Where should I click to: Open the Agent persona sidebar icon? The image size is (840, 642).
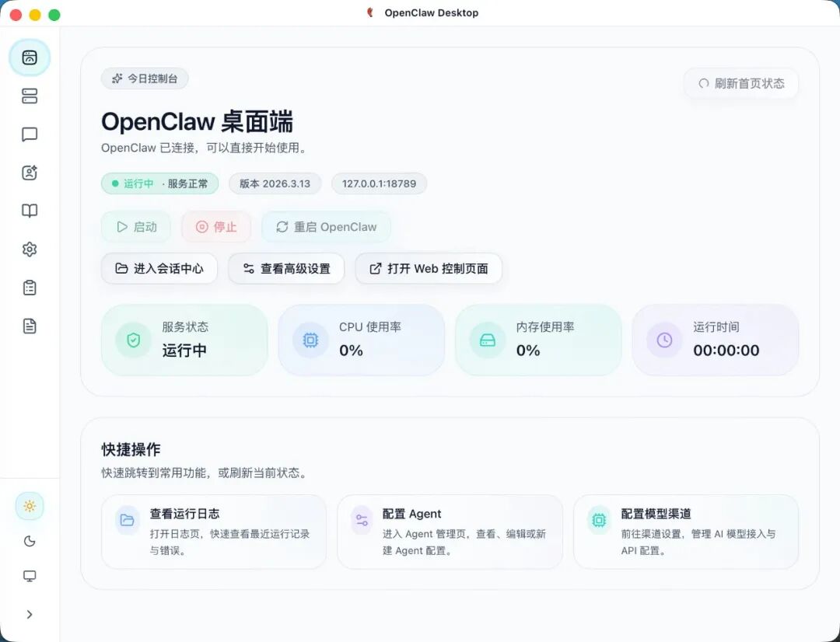pyautogui.click(x=30, y=173)
